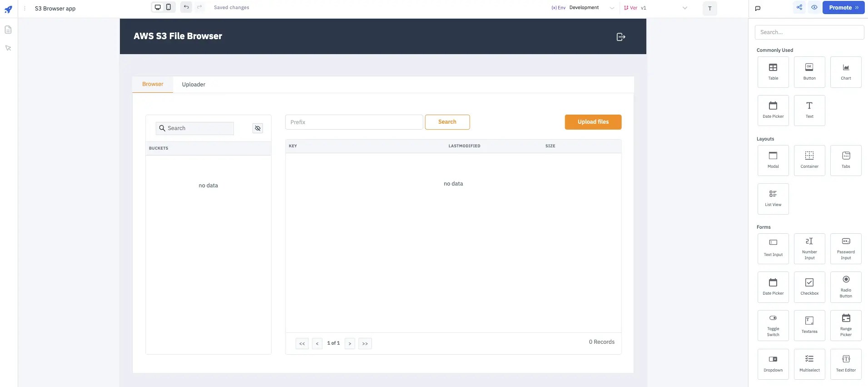Click the Promote button

tap(843, 8)
